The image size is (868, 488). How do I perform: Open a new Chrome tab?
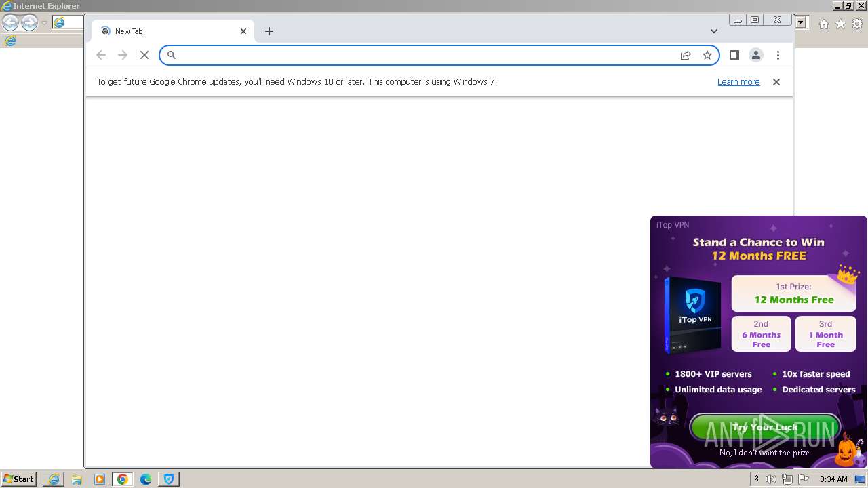point(269,31)
